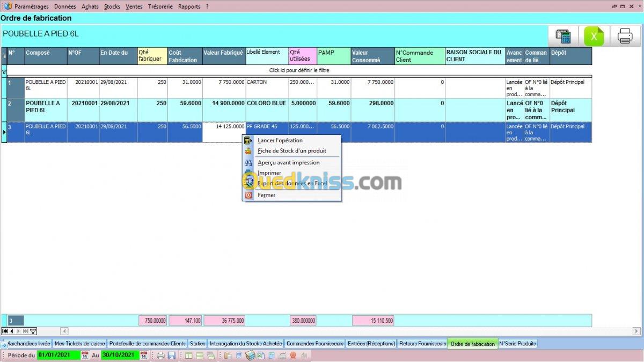The height and width of the screenshot is (362, 644).
Task: Click the filter funnel icon in navigator
Action: tap(33, 331)
